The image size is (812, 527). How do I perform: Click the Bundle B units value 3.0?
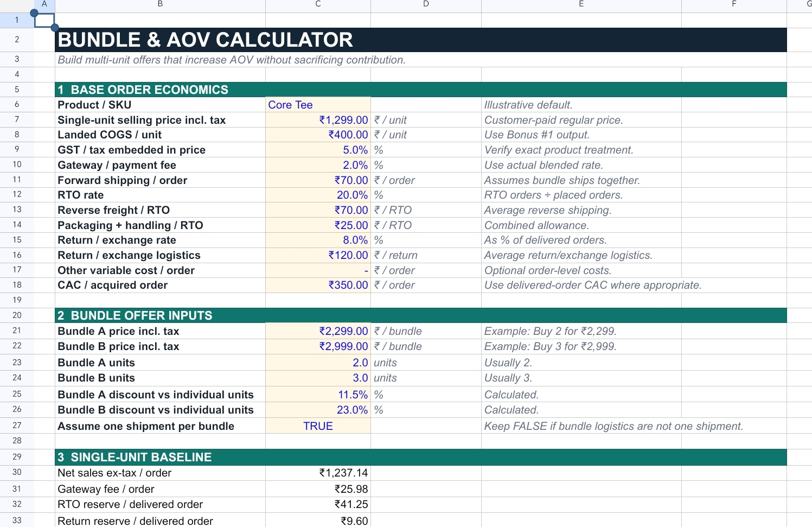[360, 378]
